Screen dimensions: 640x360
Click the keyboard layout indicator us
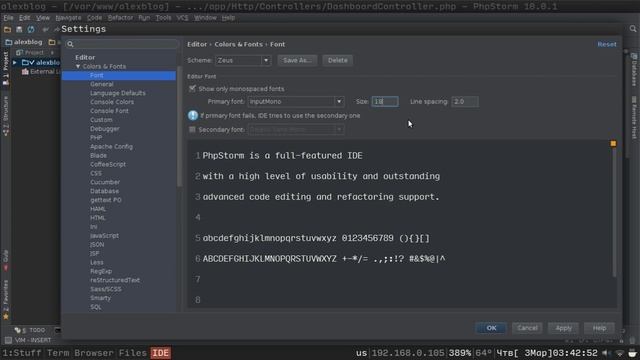tap(361, 353)
